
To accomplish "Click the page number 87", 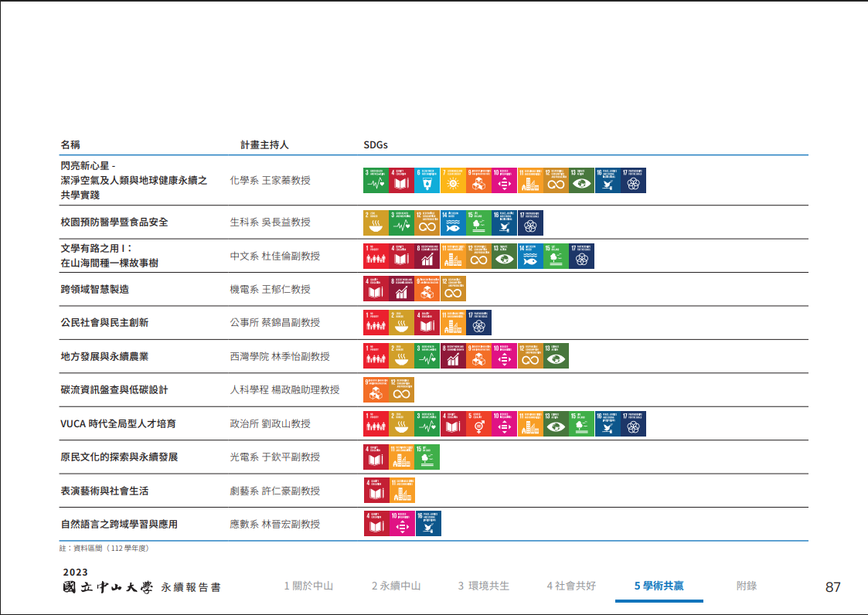I will click(x=832, y=587).
